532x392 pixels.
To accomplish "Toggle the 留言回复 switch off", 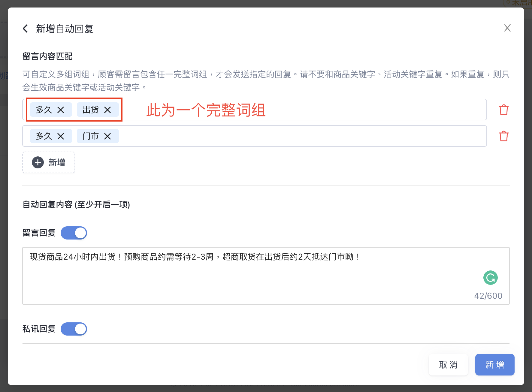I will coord(74,233).
